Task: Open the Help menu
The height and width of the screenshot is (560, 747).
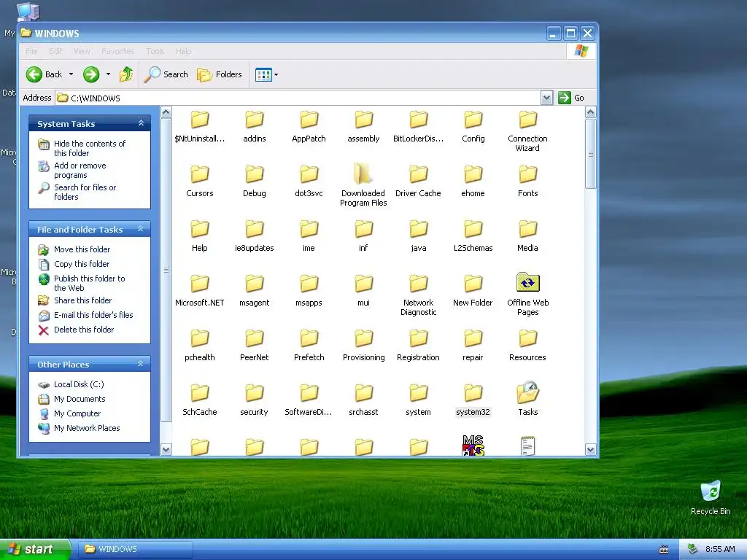Action: pyautogui.click(x=183, y=51)
